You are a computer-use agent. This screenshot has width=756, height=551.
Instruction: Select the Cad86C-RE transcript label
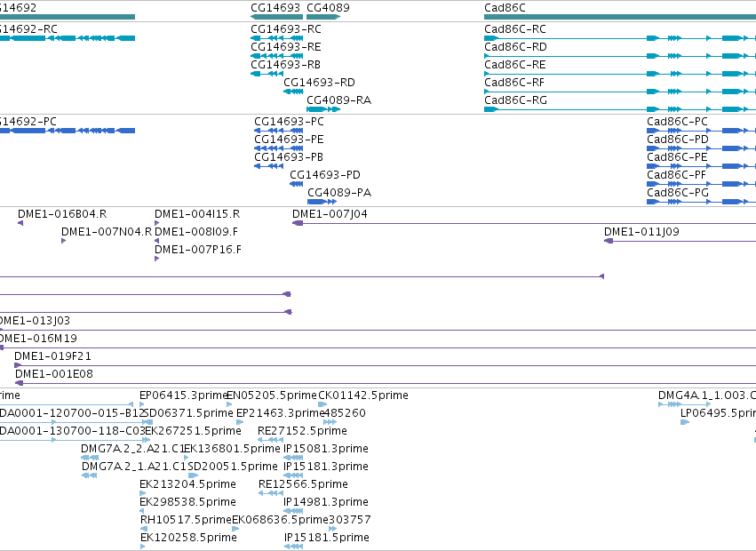coord(515,65)
